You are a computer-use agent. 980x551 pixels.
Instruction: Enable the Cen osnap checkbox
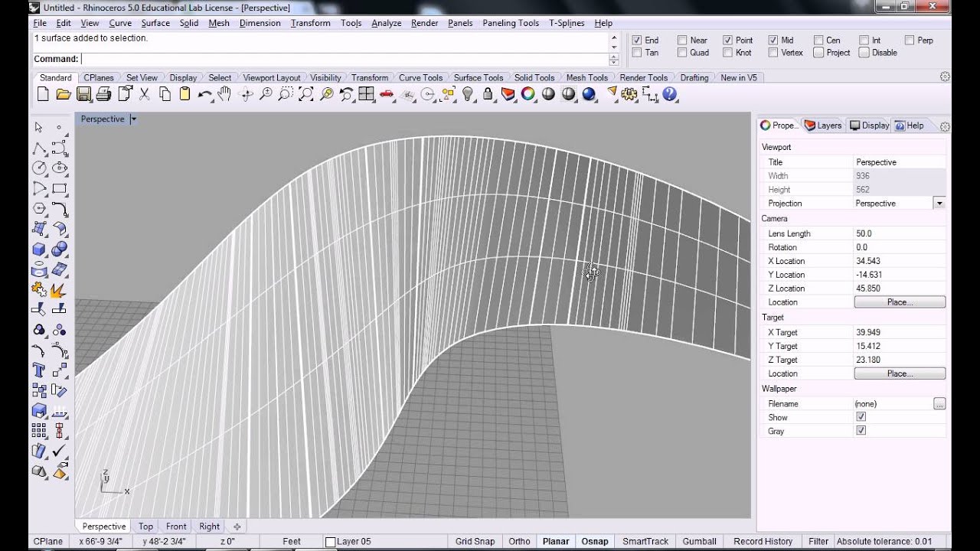(x=818, y=40)
